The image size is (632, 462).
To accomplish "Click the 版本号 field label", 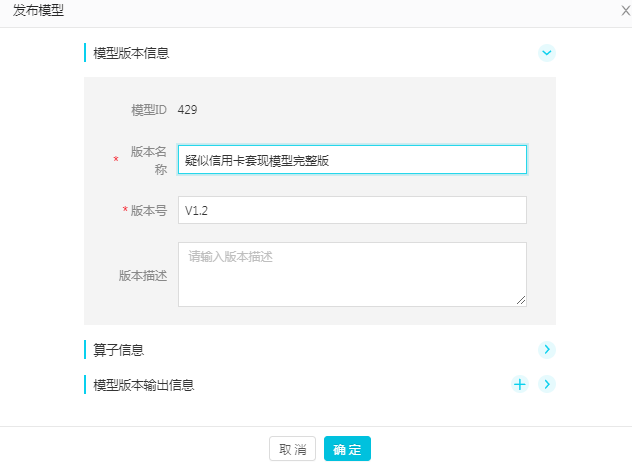I will click(149, 210).
